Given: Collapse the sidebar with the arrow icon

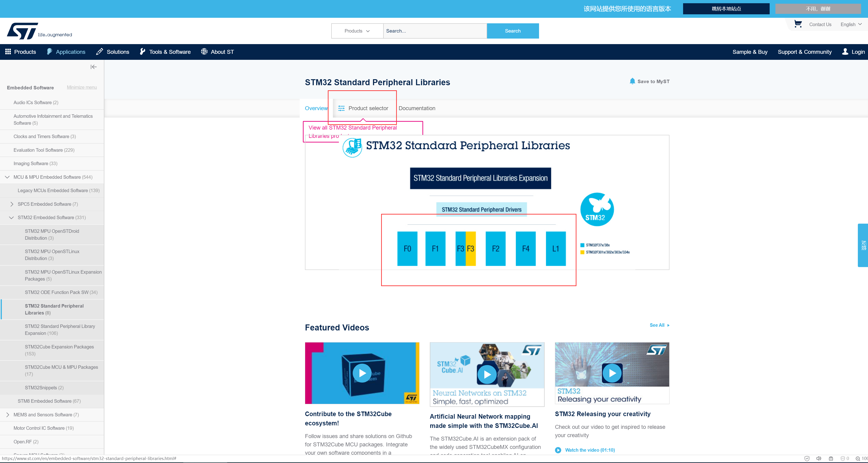Looking at the screenshot, I should [93, 67].
